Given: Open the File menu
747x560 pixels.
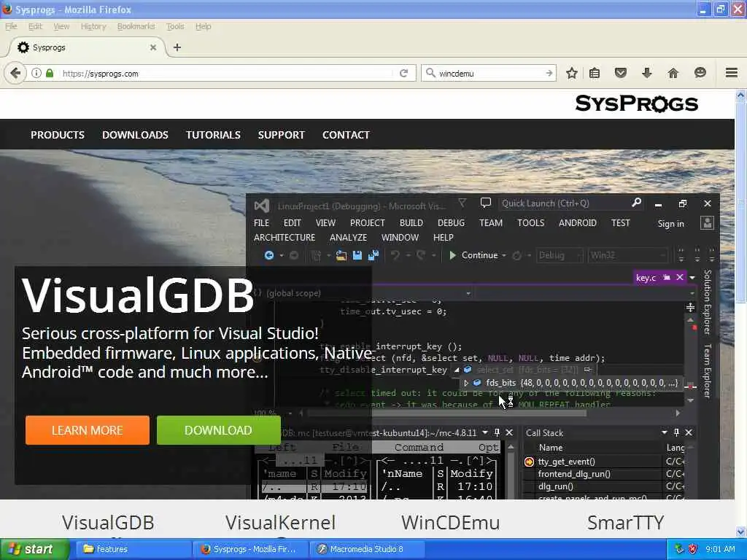Looking at the screenshot, I should coord(11,26).
